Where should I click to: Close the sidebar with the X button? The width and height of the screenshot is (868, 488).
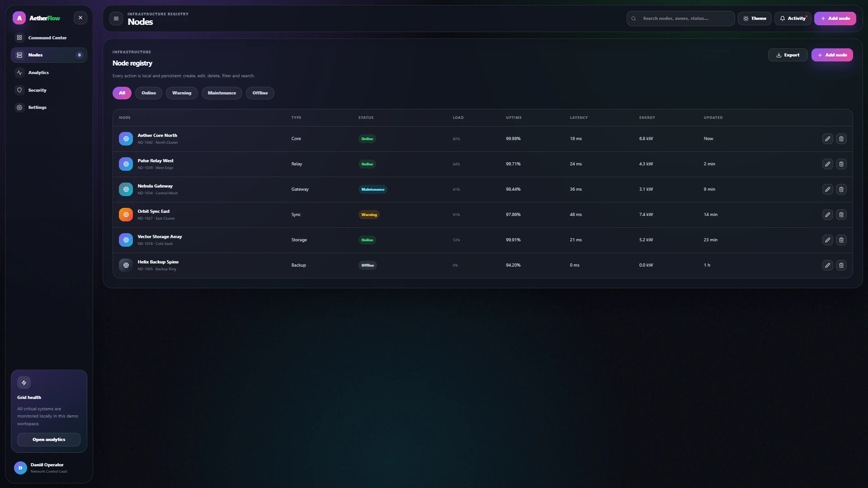point(80,18)
